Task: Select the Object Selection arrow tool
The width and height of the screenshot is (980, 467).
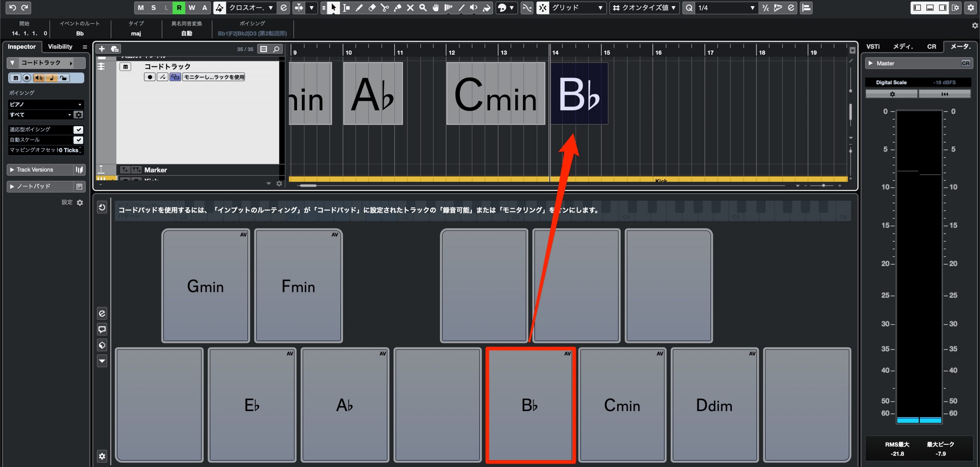Action: (x=333, y=8)
